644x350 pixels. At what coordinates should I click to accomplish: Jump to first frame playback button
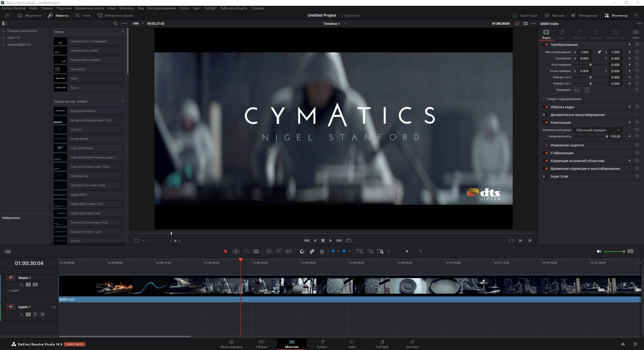click(x=306, y=241)
